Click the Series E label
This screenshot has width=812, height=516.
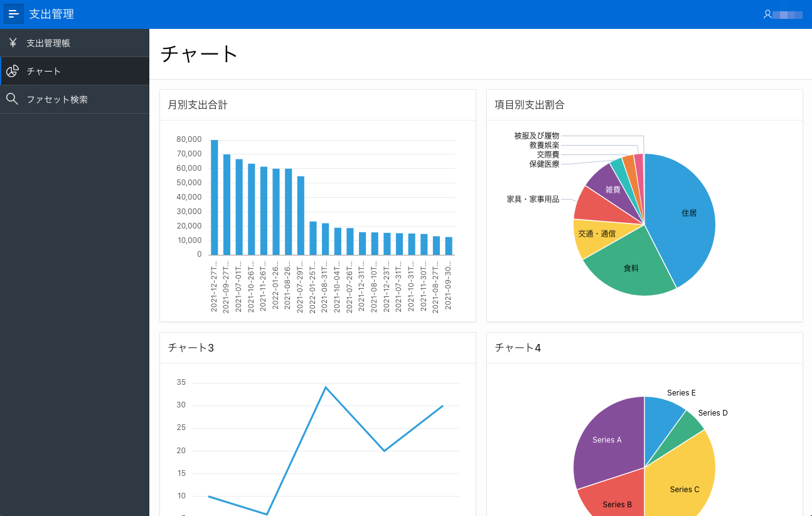681,393
